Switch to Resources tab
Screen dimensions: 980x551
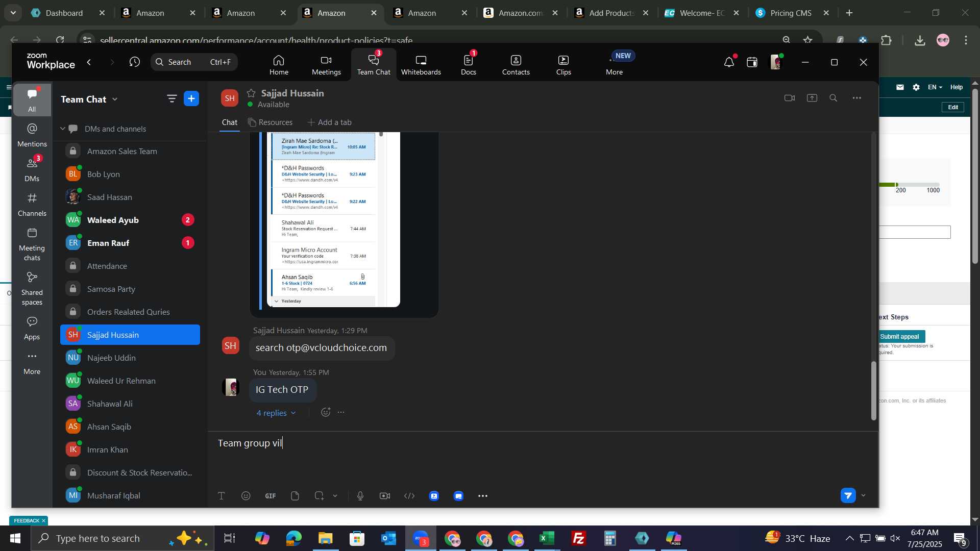point(270,122)
